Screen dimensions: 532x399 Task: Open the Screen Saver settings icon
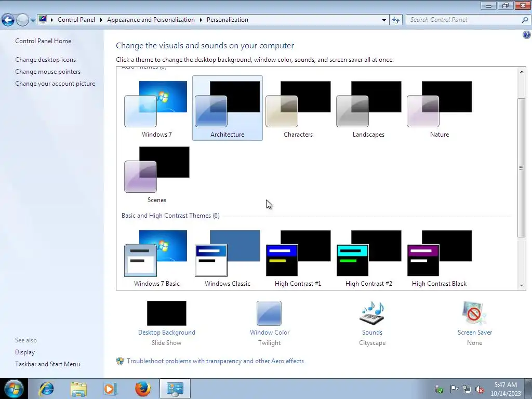[474, 313]
